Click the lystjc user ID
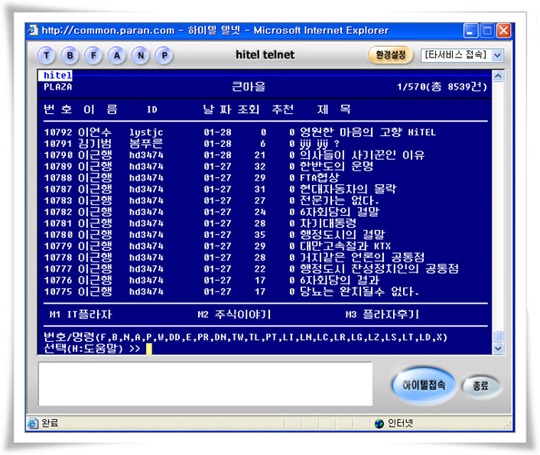The width and height of the screenshot is (540, 455). (x=146, y=132)
